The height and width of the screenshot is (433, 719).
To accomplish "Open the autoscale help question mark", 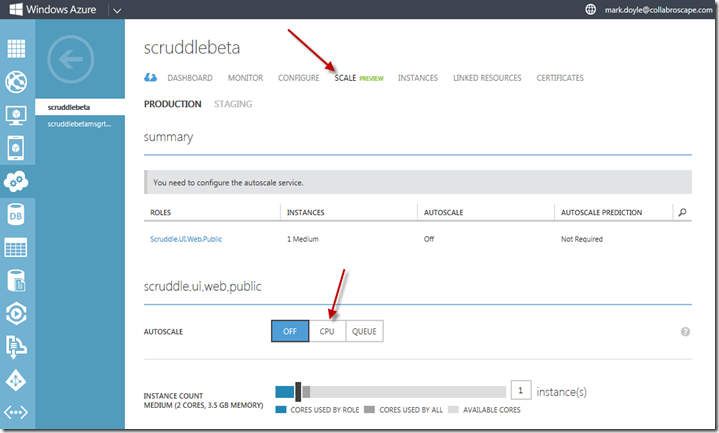I will (685, 332).
